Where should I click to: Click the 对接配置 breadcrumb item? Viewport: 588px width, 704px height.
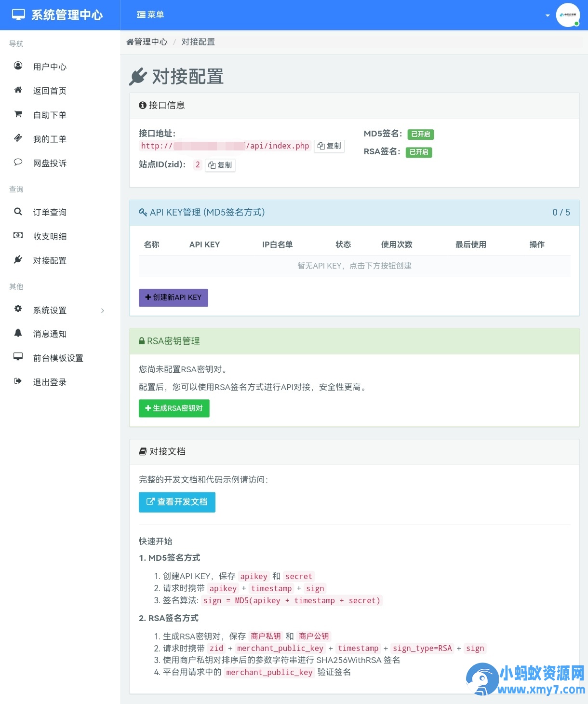pyautogui.click(x=198, y=42)
